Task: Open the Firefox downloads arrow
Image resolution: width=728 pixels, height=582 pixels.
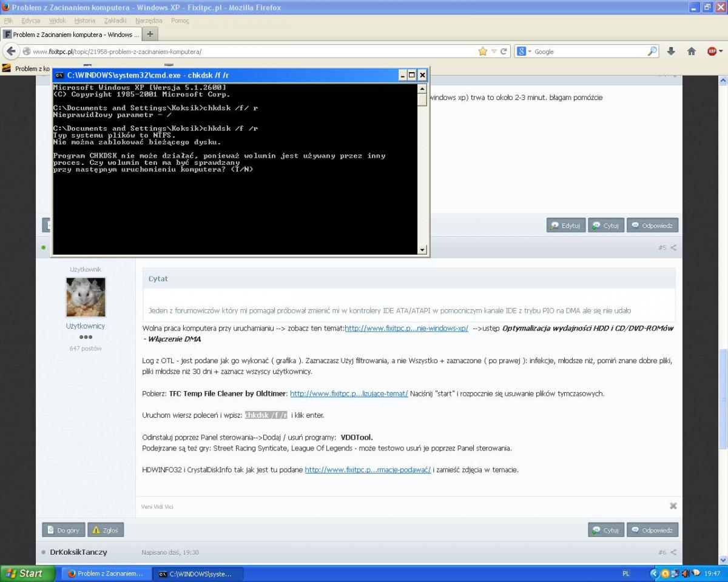Action: 671,52
